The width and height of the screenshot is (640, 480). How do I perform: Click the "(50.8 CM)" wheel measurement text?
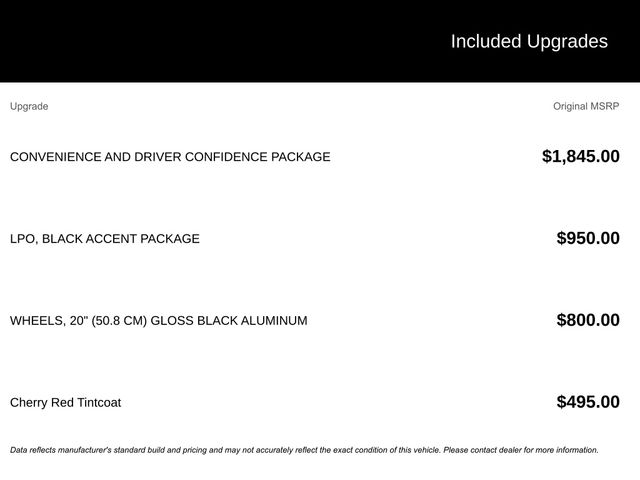coord(118,321)
